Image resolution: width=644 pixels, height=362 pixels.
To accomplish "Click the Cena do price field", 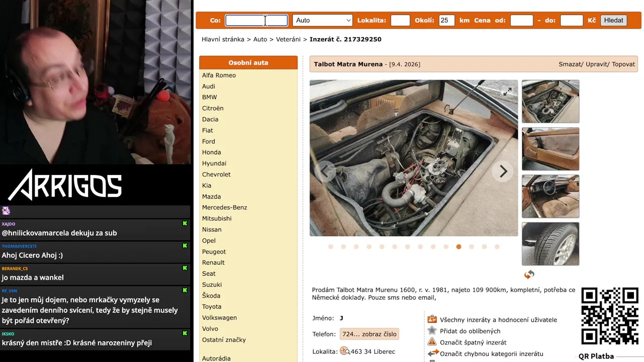I will click(x=572, y=20).
